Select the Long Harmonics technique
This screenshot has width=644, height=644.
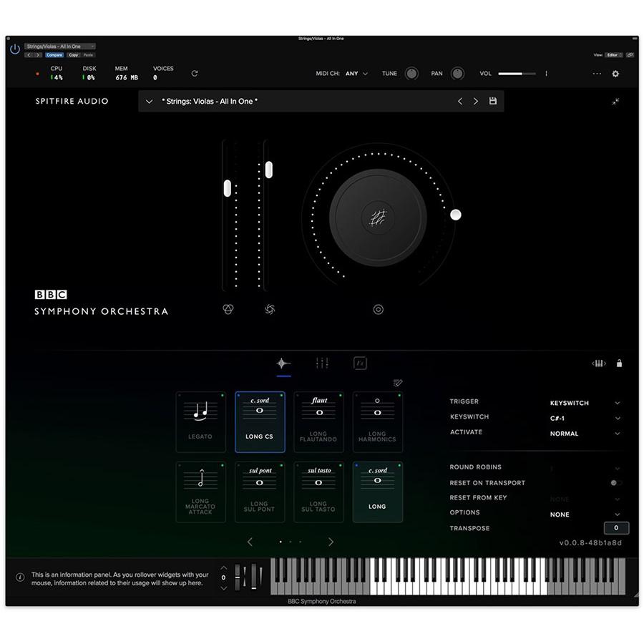tap(377, 421)
